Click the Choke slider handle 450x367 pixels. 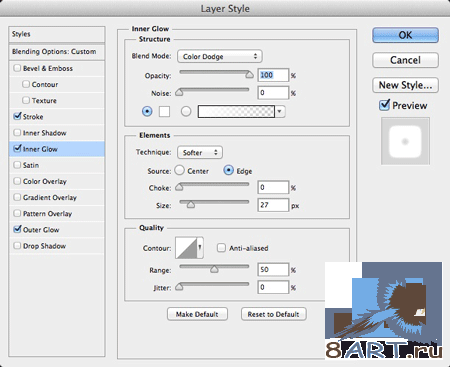(179, 187)
